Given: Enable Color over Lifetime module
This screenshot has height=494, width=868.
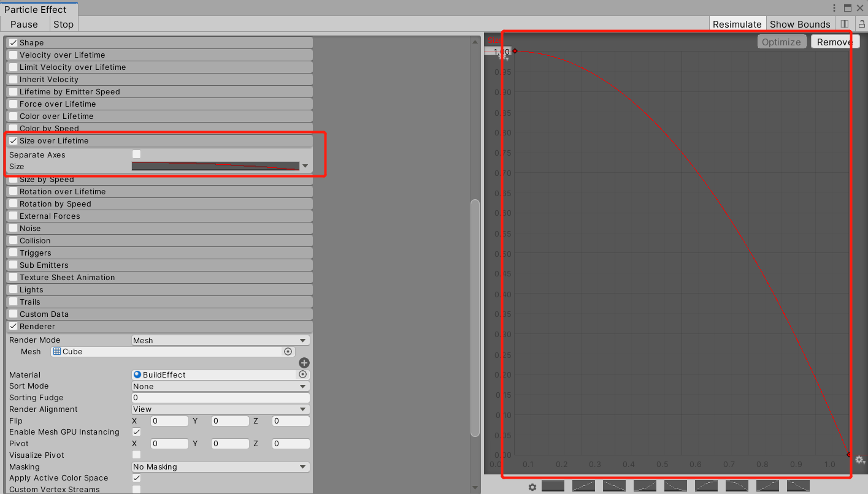Looking at the screenshot, I should click(x=13, y=116).
